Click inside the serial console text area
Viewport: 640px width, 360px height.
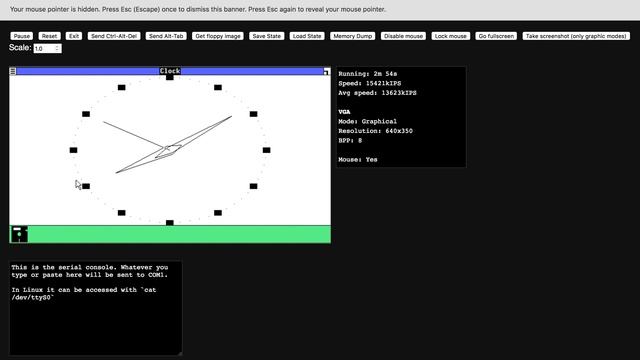click(x=96, y=308)
